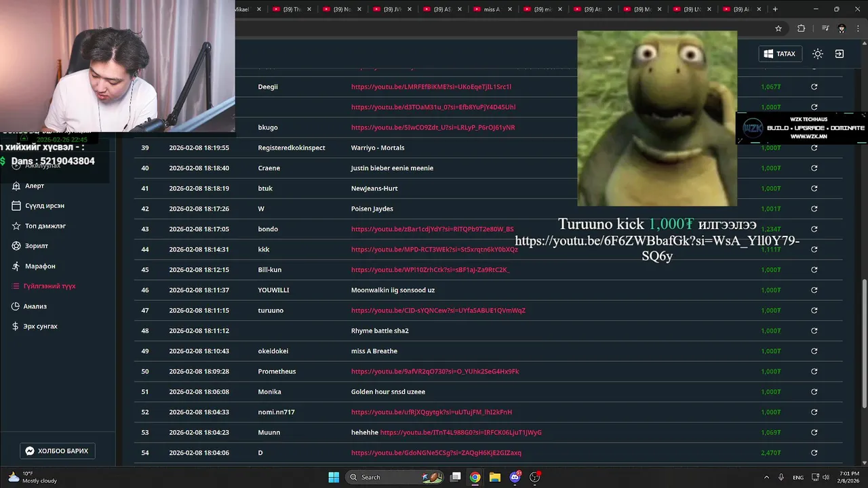Open turuuno's YouTube link in row 47
This screenshot has width=868, height=488.
pos(438,310)
